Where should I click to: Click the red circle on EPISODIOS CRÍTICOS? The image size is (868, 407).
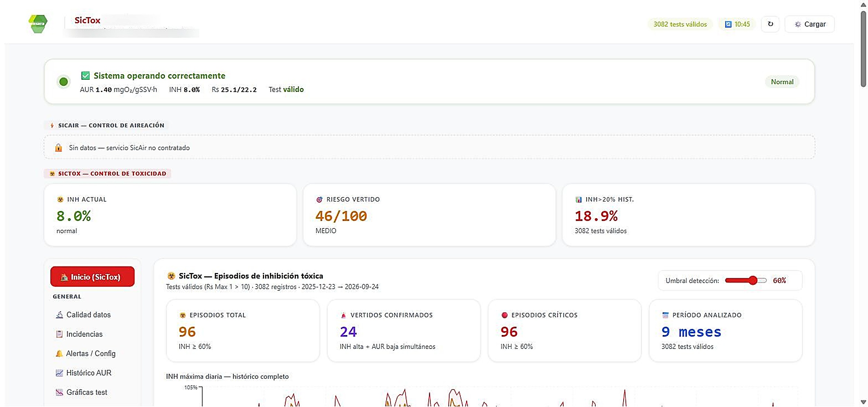click(504, 315)
